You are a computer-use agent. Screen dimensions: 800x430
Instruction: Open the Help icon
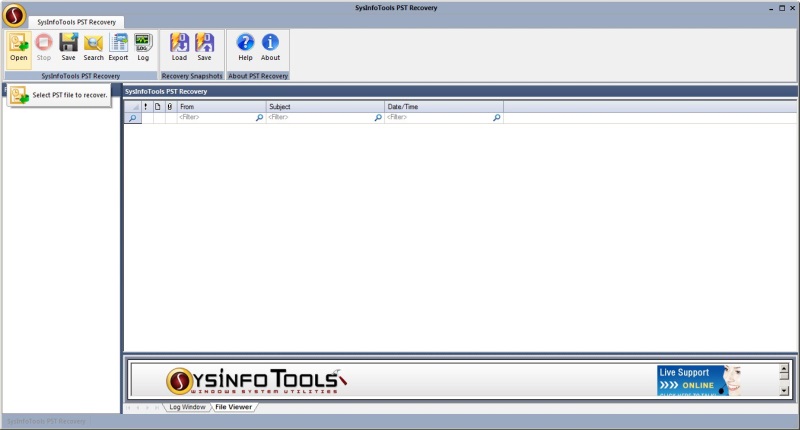(x=245, y=47)
